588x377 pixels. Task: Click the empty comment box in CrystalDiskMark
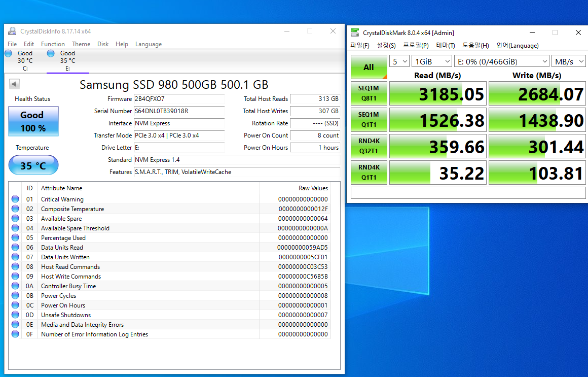click(x=468, y=193)
